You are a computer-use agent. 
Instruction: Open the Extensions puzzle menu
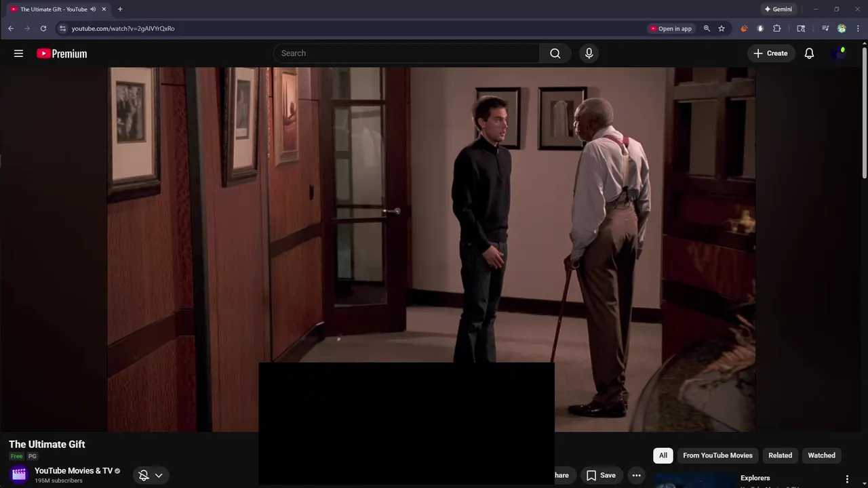pos(777,28)
